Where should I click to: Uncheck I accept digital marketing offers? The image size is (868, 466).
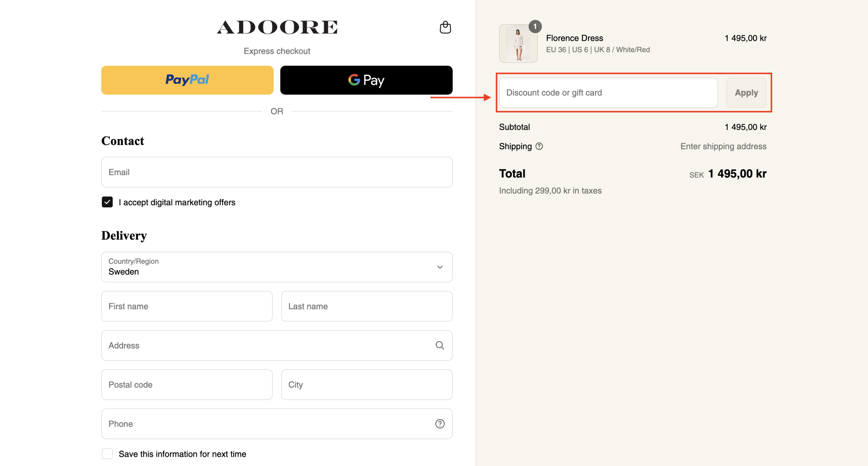107,202
